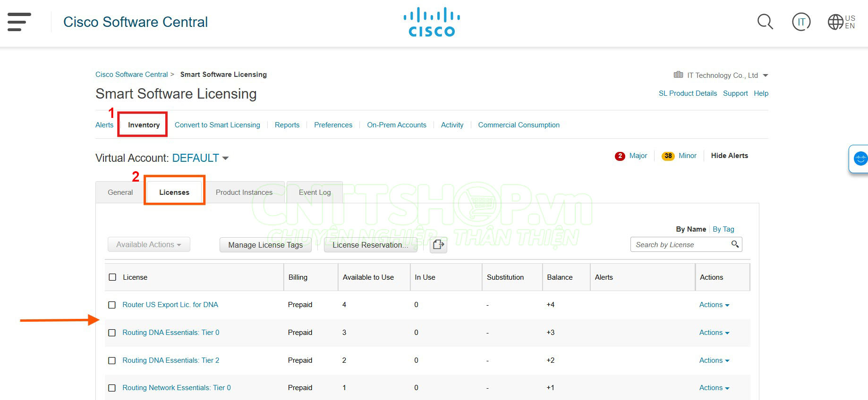Open the SL Product Details link

coord(688,93)
